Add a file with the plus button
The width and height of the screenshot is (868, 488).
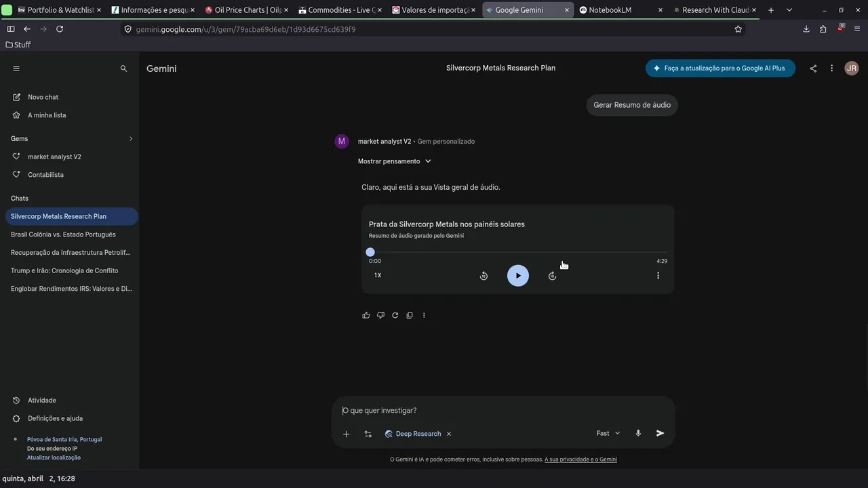click(x=346, y=434)
